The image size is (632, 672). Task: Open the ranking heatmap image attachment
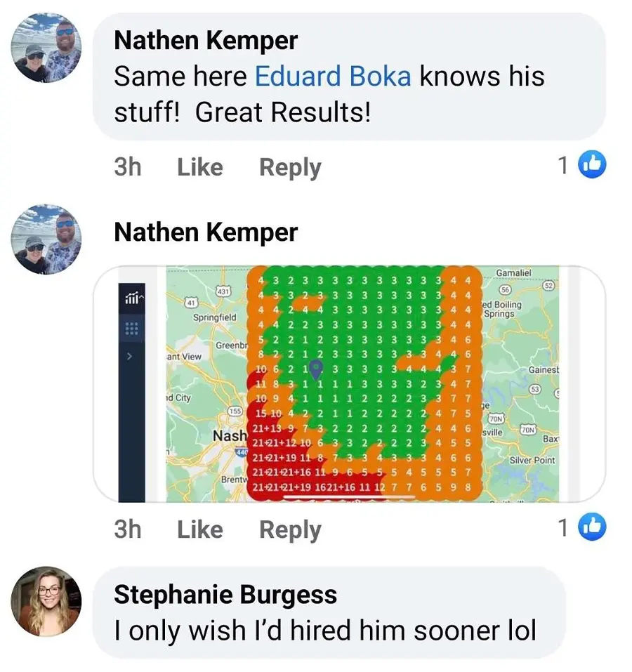(349, 383)
